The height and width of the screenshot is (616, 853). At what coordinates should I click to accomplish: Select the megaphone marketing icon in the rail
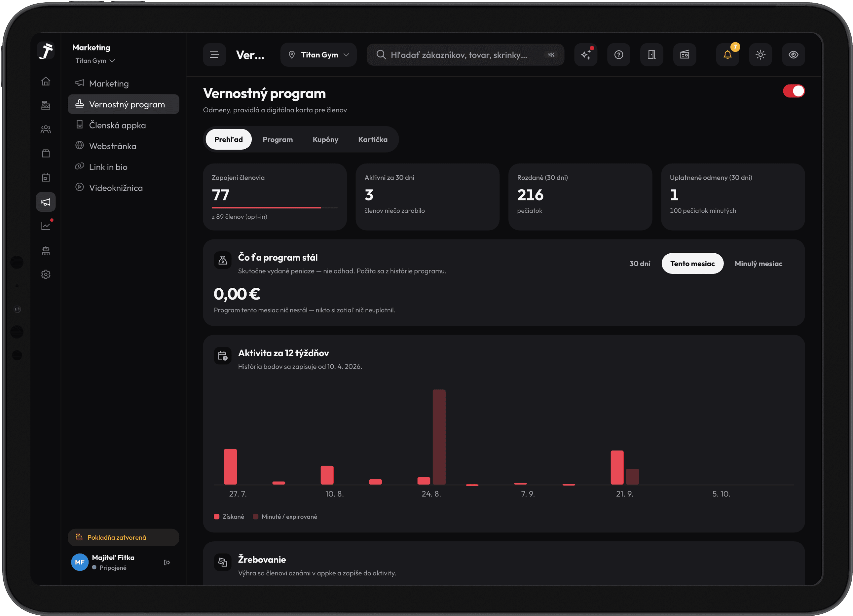pyautogui.click(x=46, y=202)
